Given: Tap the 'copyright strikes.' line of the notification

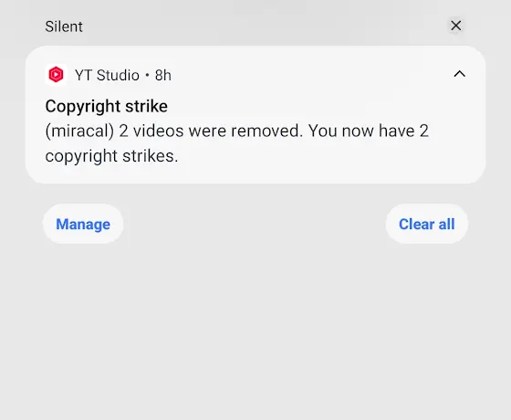Looking at the screenshot, I should (111, 156).
